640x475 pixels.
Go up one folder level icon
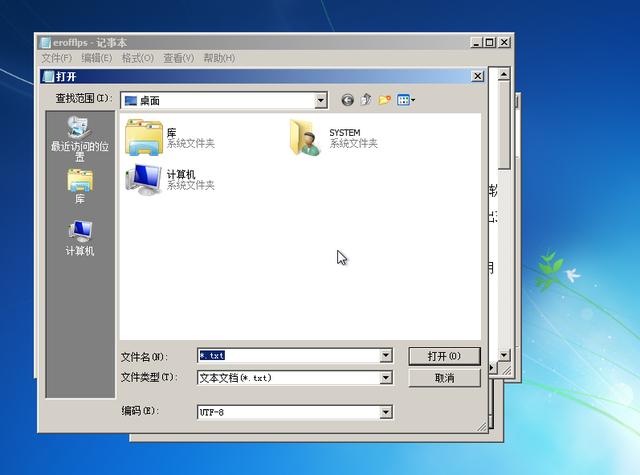(366, 100)
